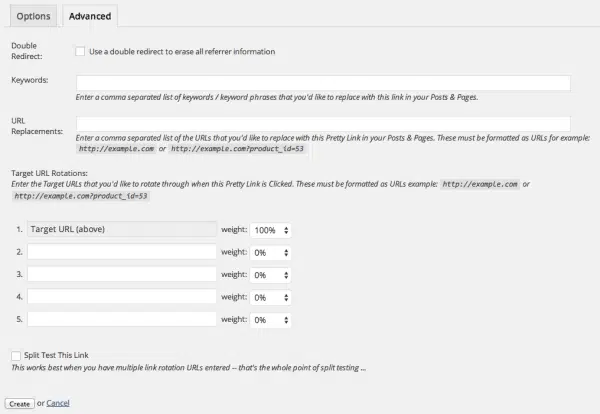600x414 pixels.
Task: Click the Cancel link
Action: point(58,403)
